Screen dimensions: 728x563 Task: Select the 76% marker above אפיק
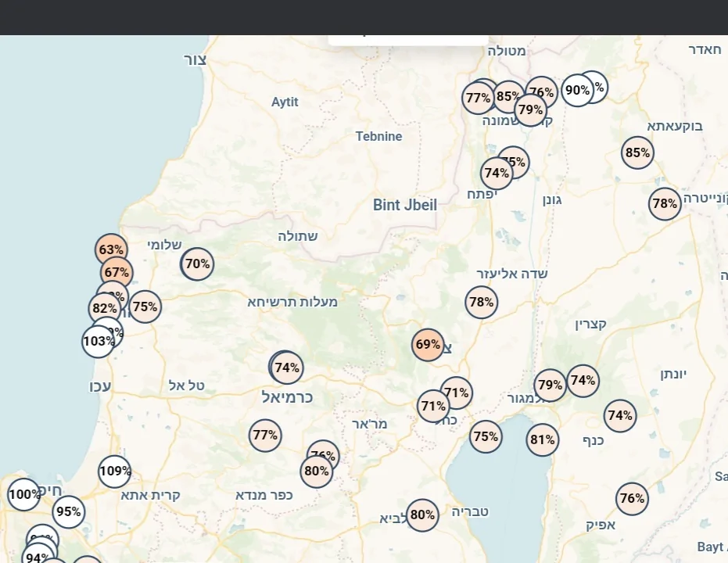[631, 498]
